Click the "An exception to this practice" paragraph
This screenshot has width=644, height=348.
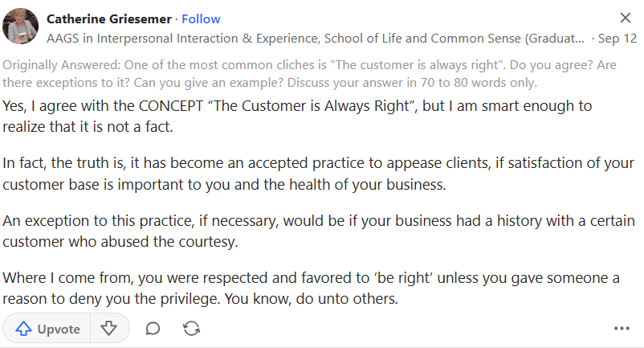[319, 231]
